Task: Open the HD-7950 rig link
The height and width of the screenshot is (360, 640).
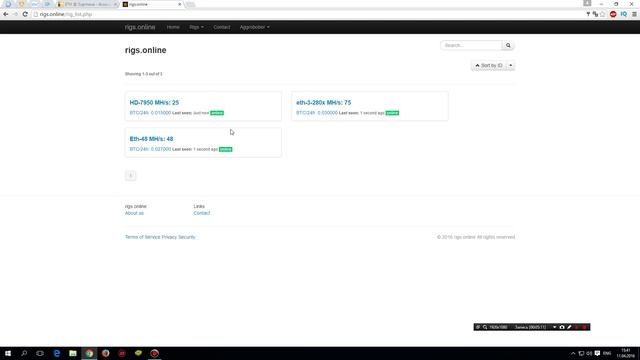Action: [x=154, y=102]
